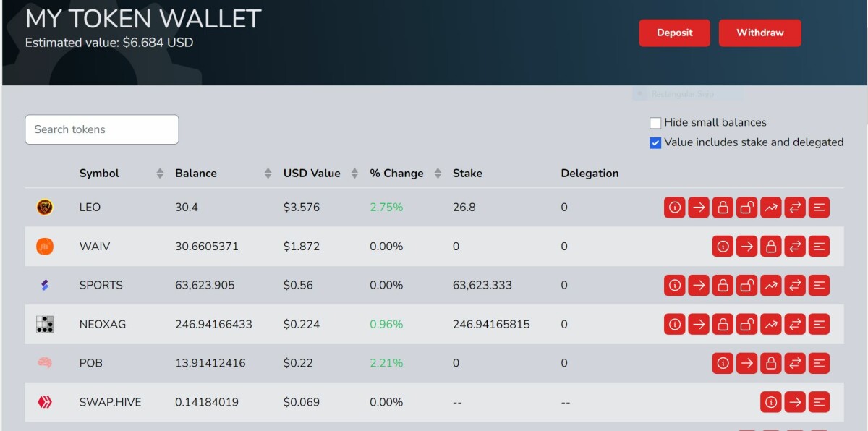
Task: Enable the Hide small balances checkbox
Action: click(x=655, y=122)
